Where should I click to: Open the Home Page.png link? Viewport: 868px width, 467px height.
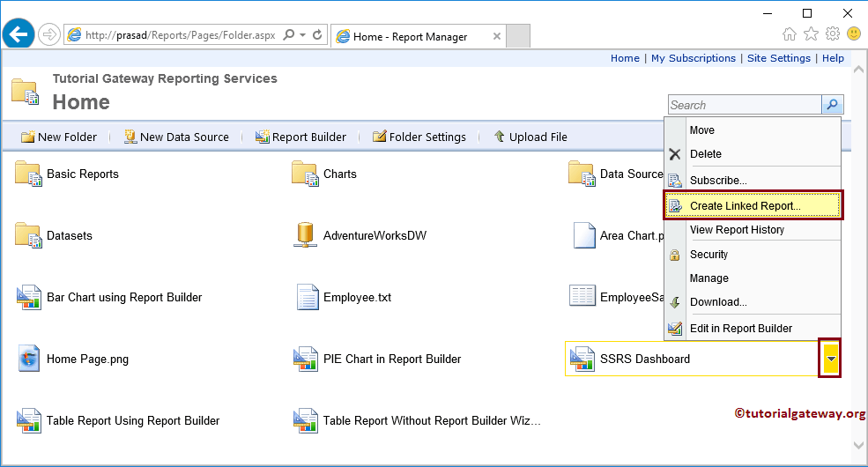(87, 360)
